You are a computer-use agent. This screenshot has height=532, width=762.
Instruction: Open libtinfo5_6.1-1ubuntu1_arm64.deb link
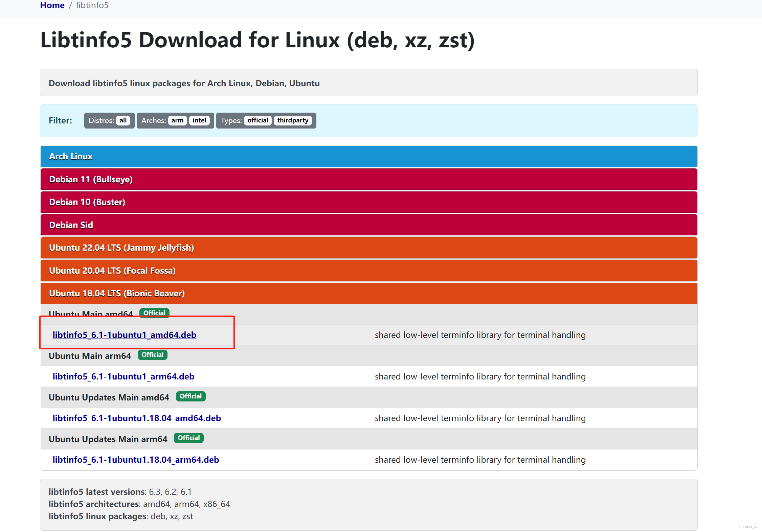(x=123, y=376)
